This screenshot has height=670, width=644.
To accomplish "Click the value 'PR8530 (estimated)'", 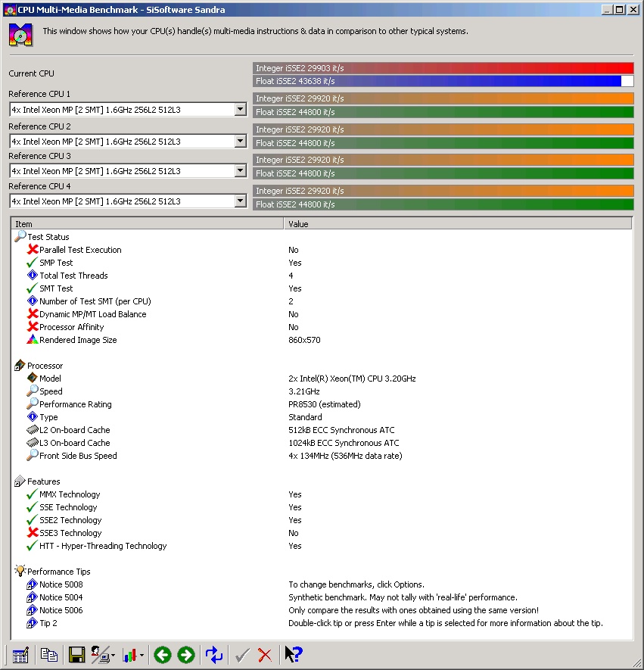I will pyautogui.click(x=324, y=404).
